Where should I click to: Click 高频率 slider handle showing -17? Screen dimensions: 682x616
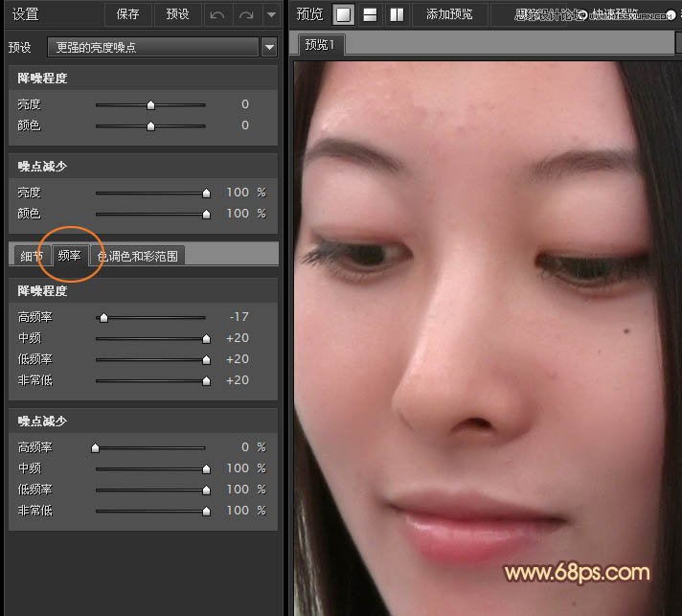coord(103,317)
